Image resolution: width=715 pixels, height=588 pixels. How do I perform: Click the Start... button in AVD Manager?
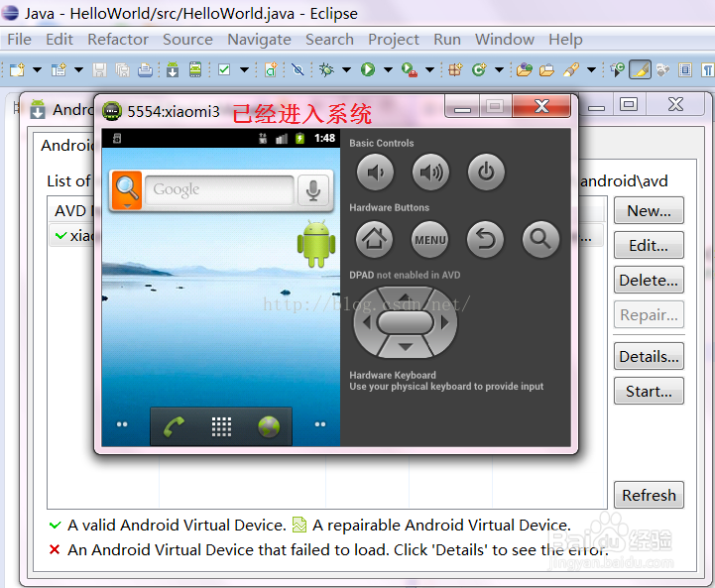[649, 391]
